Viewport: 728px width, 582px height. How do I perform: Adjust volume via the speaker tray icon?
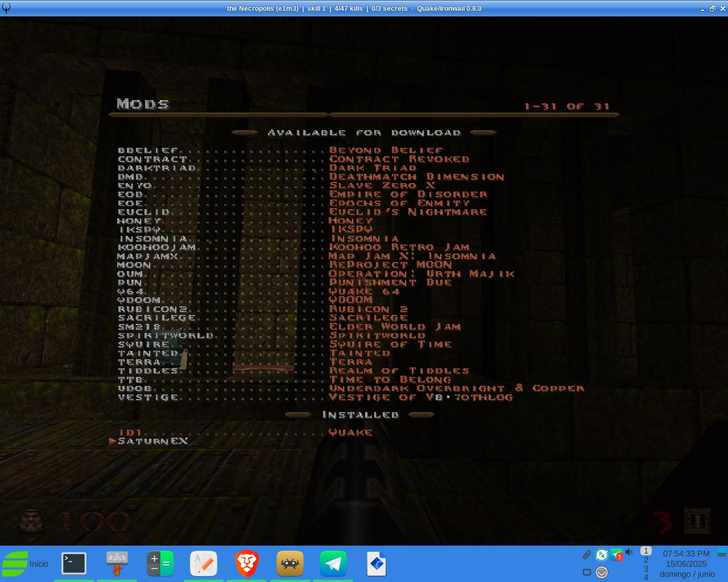click(630, 552)
